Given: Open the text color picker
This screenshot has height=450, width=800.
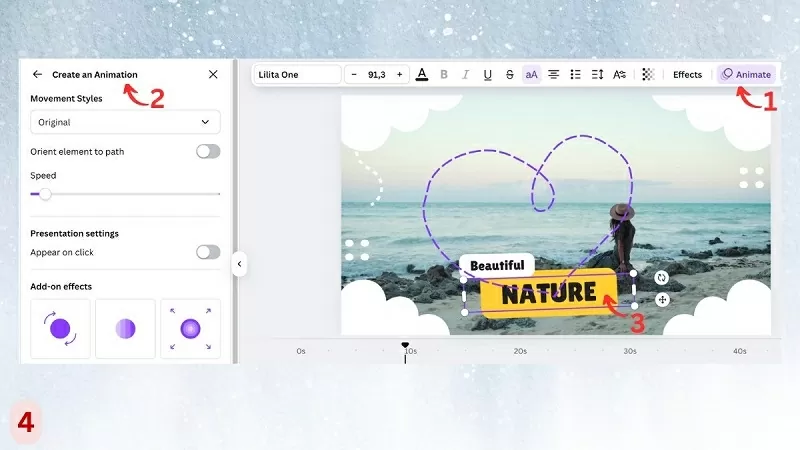Looking at the screenshot, I should (x=421, y=74).
